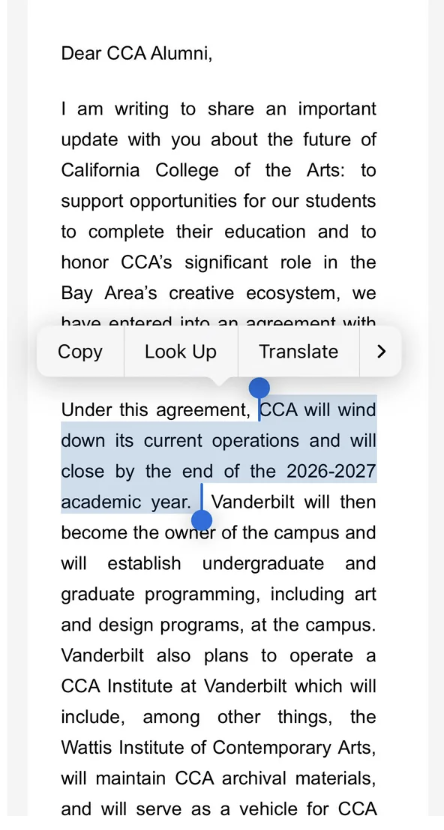Tap the word 'significant'
This screenshot has height=830, width=444.
coord(226,263)
